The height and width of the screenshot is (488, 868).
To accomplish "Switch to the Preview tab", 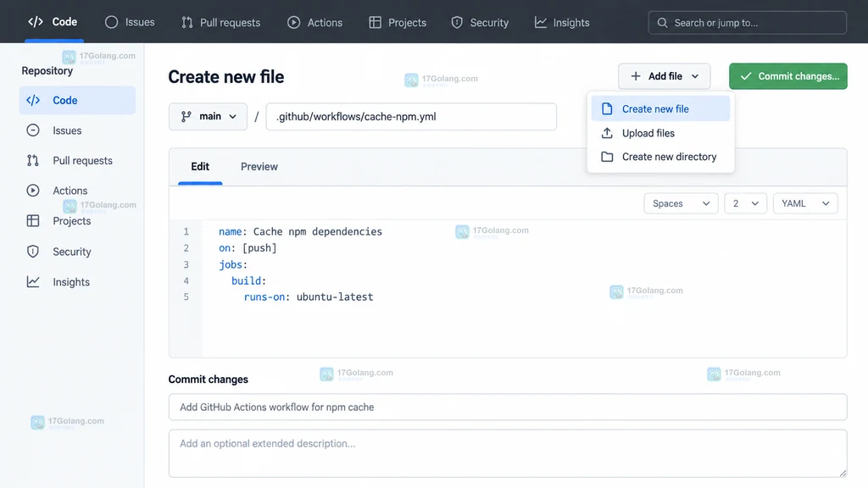I will tap(259, 167).
